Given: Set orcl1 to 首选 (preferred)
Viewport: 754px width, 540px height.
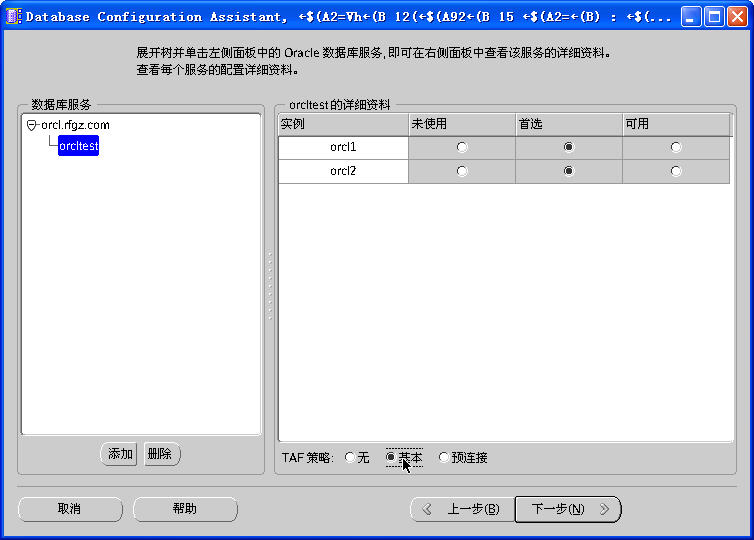Looking at the screenshot, I should click(x=569, y=147).
